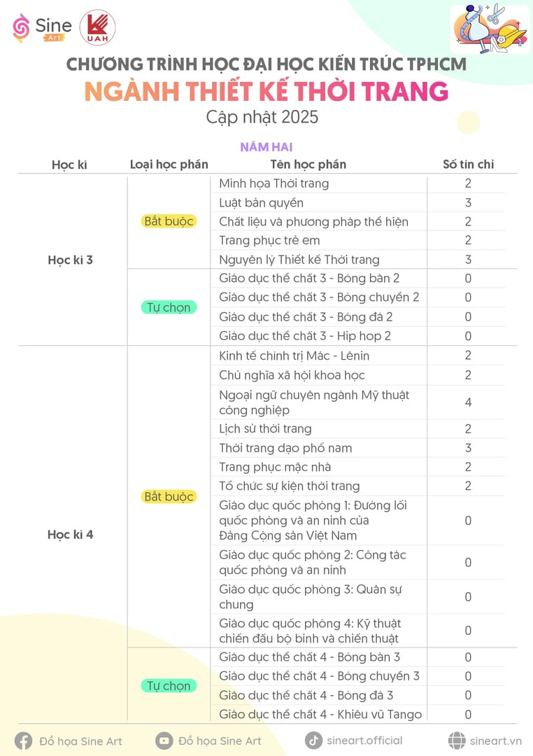Open the sineart.vn website link
Image resolution: width=533 pixels, height=756 pixels.
point(496,741)
